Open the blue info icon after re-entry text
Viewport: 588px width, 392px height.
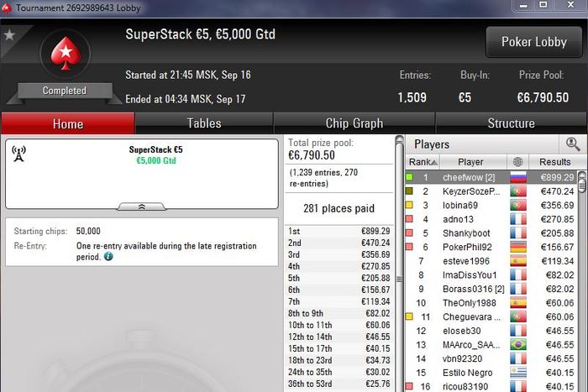(108, 257)
